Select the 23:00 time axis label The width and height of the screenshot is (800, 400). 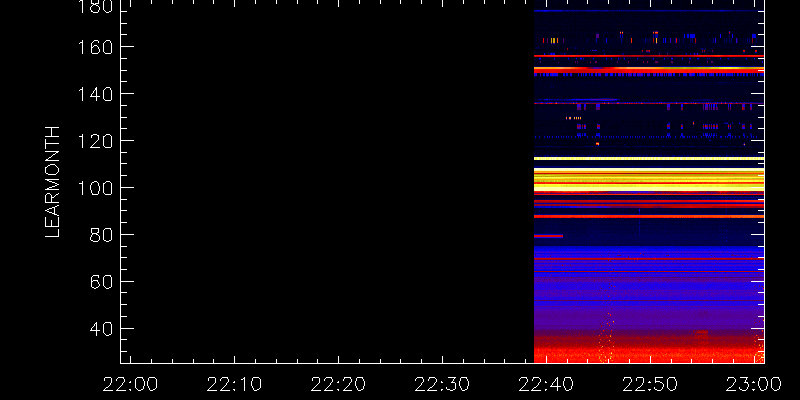coord(754,384)
